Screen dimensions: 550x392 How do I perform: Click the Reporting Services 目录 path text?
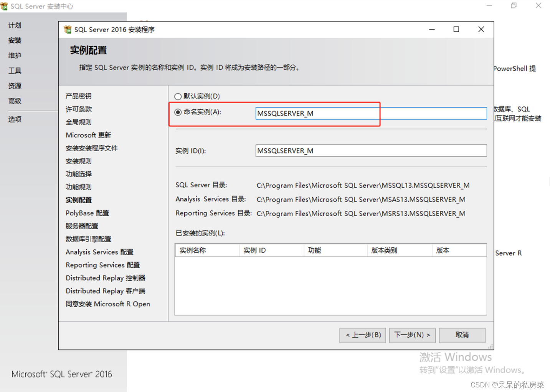click(361, 213)
